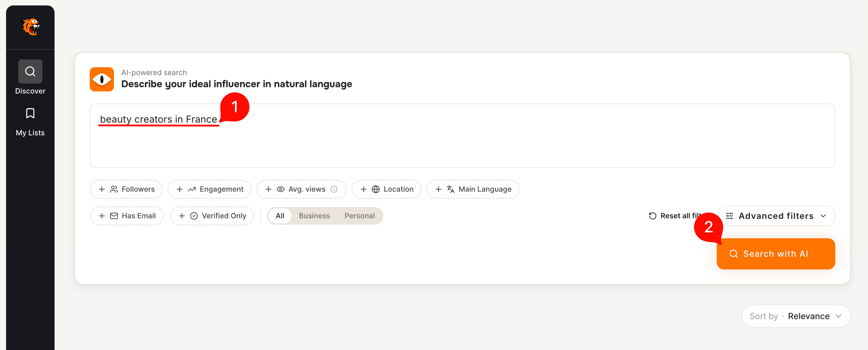The width and height of the screenshot is (868, 350).
Task: Click the tiger logo icon
Action: point(30,27)
